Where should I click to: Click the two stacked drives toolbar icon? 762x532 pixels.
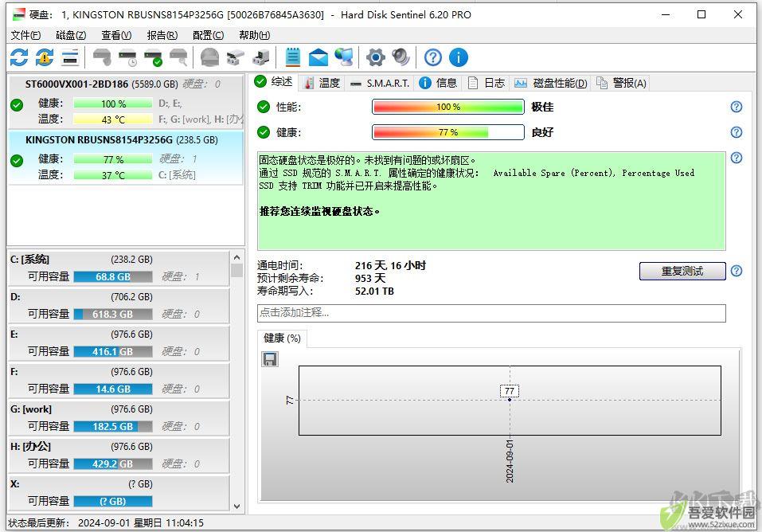[x=235, y=57]
